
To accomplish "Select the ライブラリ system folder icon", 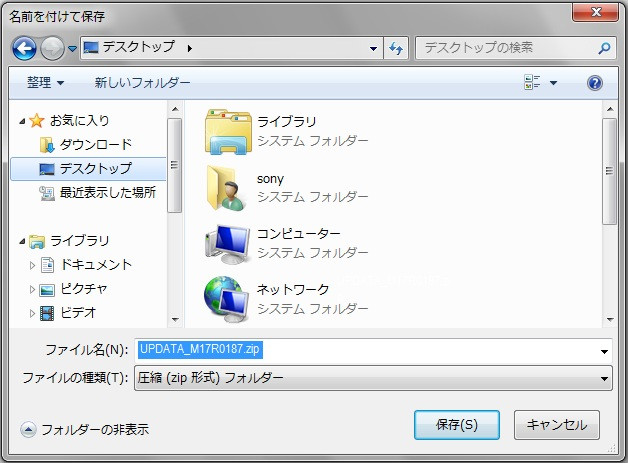I will [226, 131].
